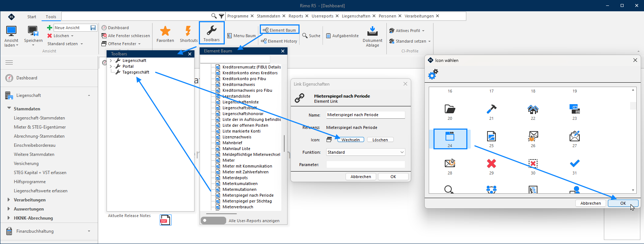Viewport: 644px width, 244px height.
Task: Confirm OK in Icon wählen dialog
Action: (x=623, y=203)
